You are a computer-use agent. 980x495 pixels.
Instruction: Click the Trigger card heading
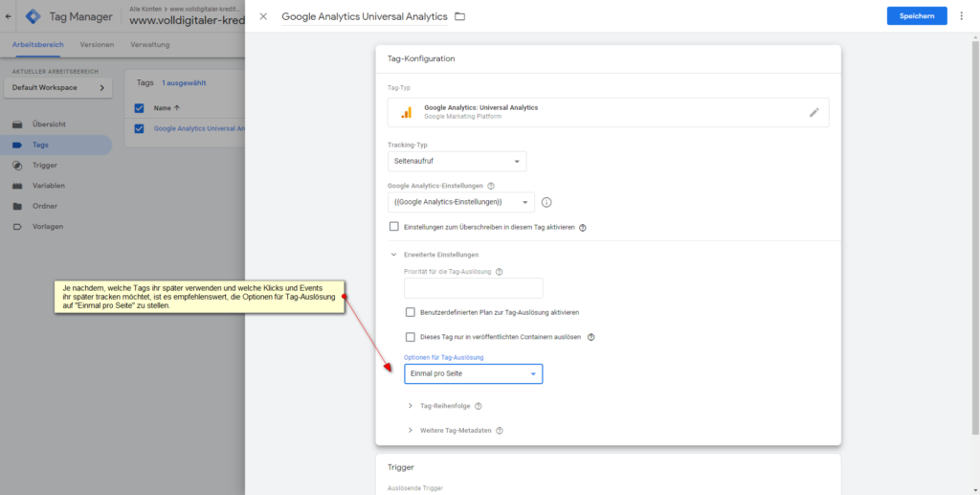click(401, 467)
